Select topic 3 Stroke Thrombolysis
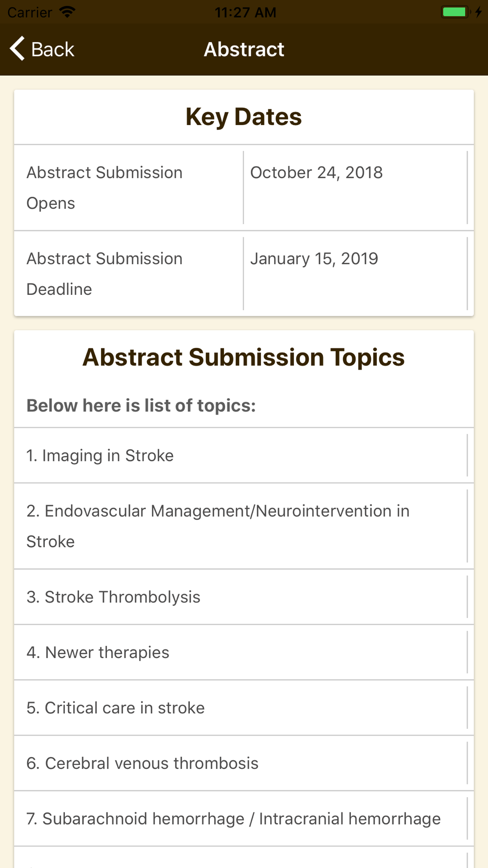 coord(244,597)
